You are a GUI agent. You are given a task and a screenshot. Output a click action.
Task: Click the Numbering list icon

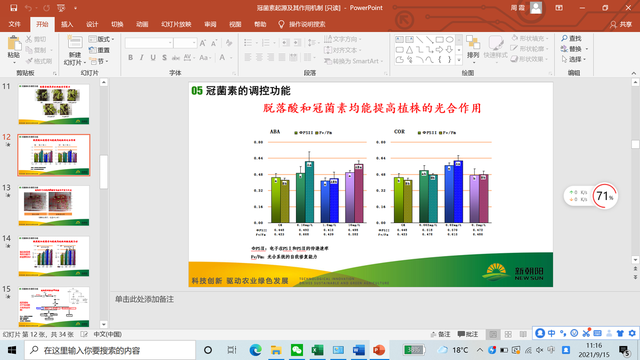(266, 43)
